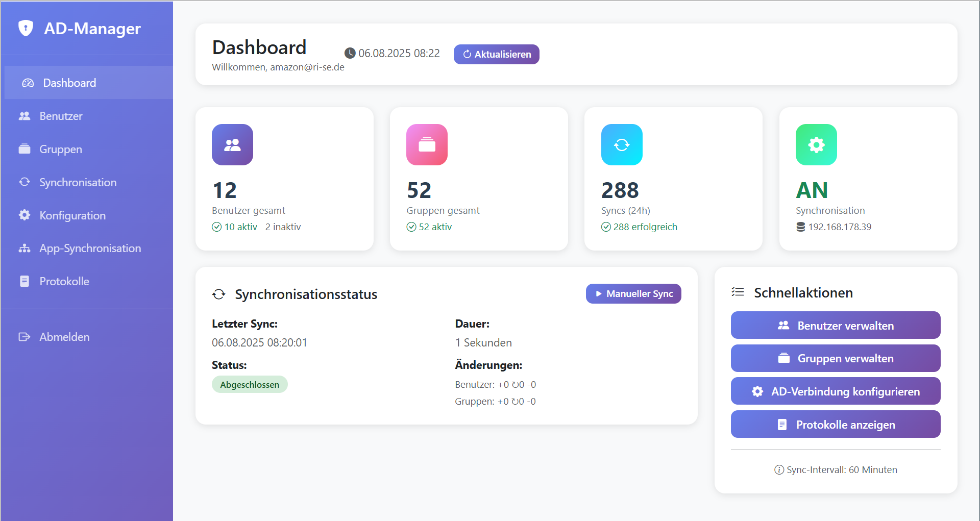The image size is (980, 521).
Task: Click the green gear icon above Synchronisation status
Action: click(816, 145)
